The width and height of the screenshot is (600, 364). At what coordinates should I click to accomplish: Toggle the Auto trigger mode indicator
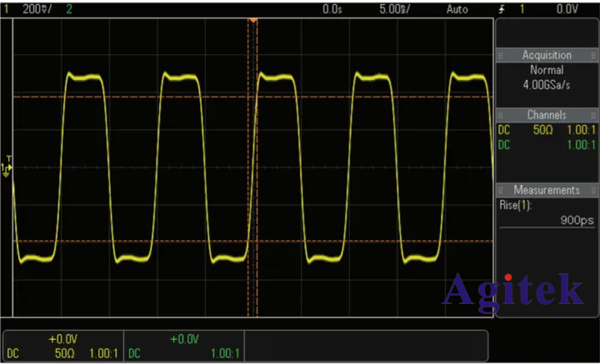[457, 9]
